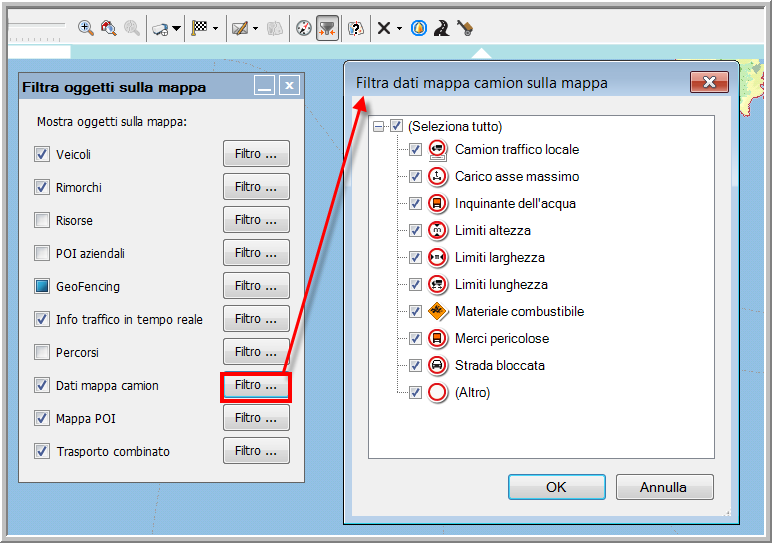Screen dimensions: 772x543
Task: Select the Carico asse massimo label
Action: click(517, 176)
